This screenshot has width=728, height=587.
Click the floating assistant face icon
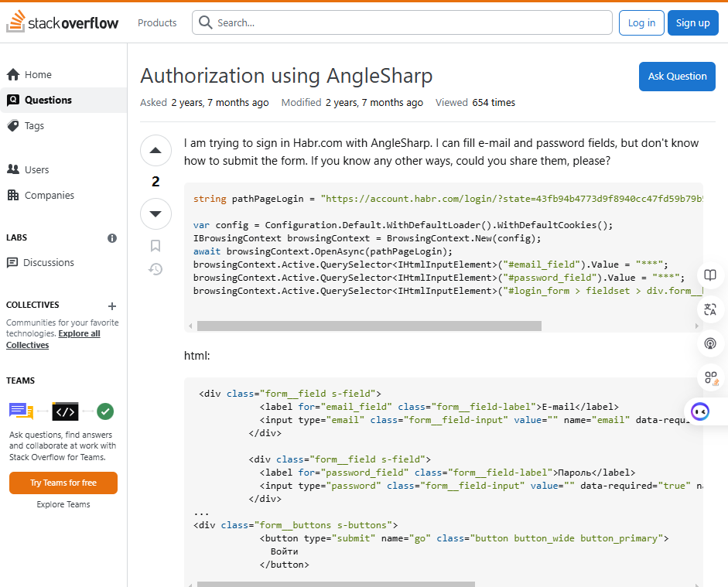point(700,411)
